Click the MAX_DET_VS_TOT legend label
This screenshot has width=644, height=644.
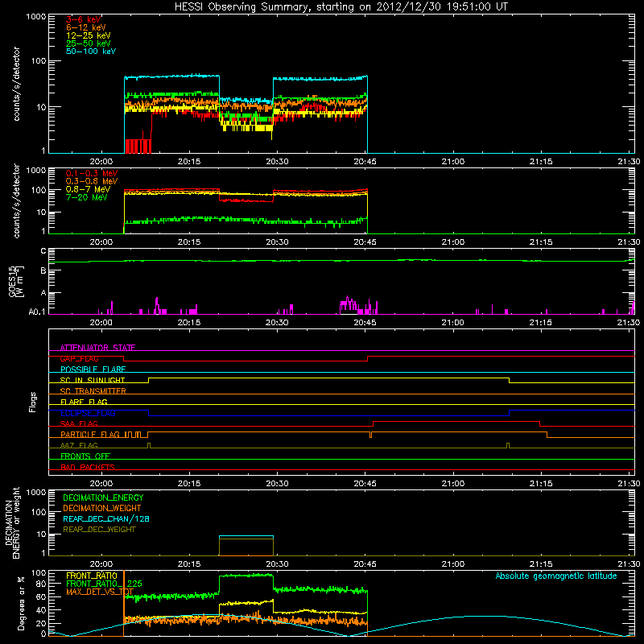[x=100, y=592]
